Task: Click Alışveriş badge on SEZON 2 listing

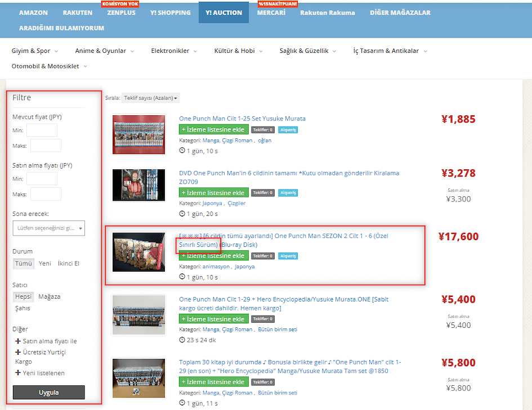Action: tap(288, 256)
